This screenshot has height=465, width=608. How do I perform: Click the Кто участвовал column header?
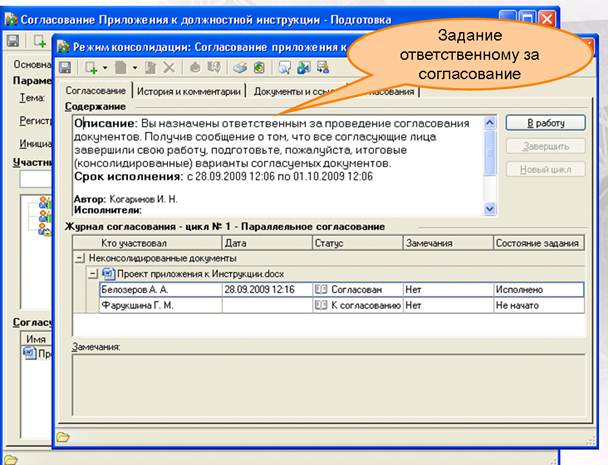coord(147,243)
